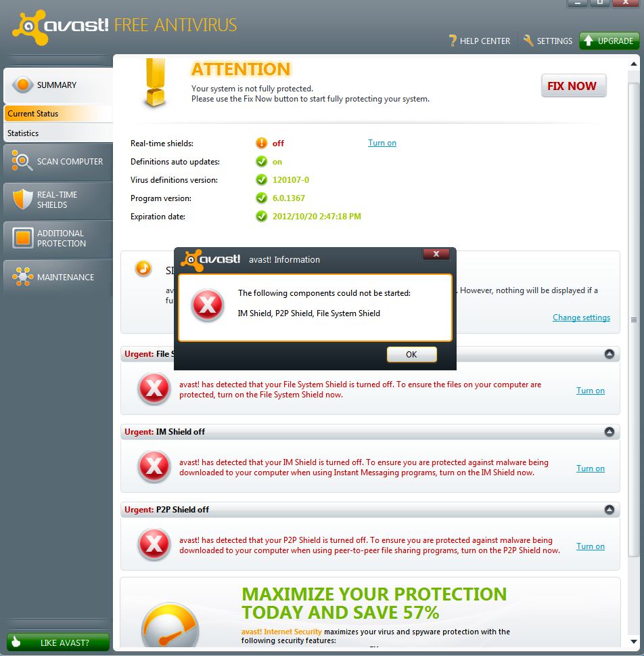Click the red X icon in the IM Shield panel
This screenshot has height=656, width=644.
click(x=154, y=466)
